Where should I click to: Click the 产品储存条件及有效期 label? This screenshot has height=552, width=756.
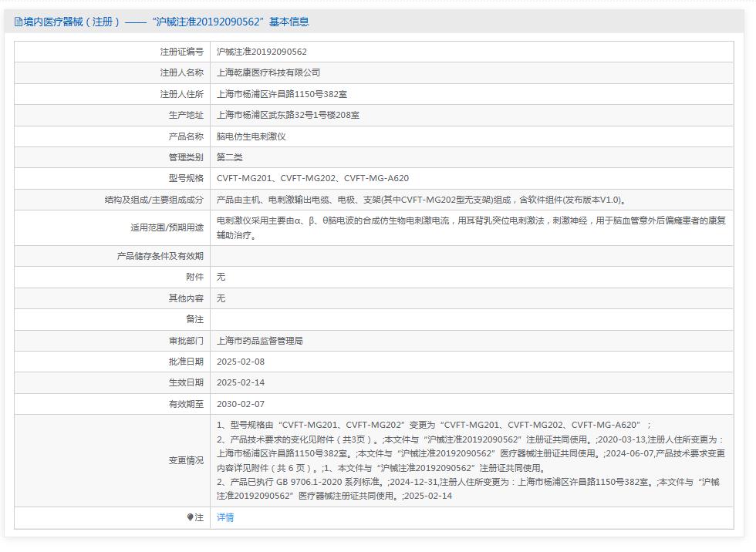click(x=160, y=256)
